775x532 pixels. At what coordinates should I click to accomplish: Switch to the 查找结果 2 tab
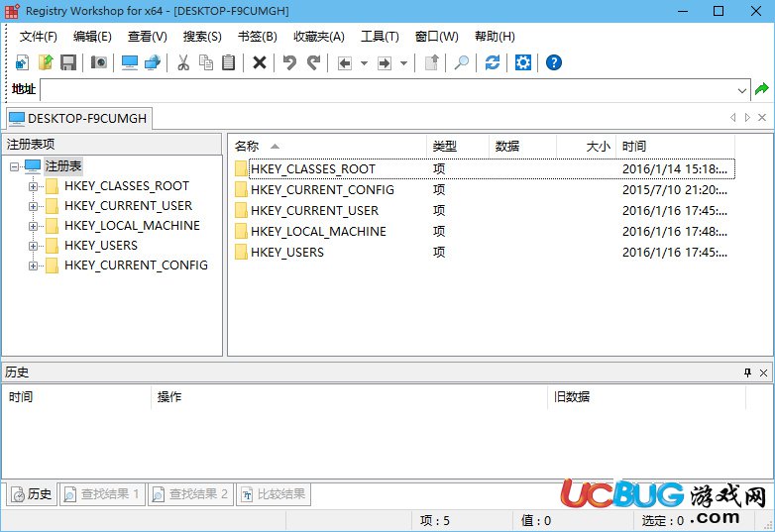[x=191, y=494]
